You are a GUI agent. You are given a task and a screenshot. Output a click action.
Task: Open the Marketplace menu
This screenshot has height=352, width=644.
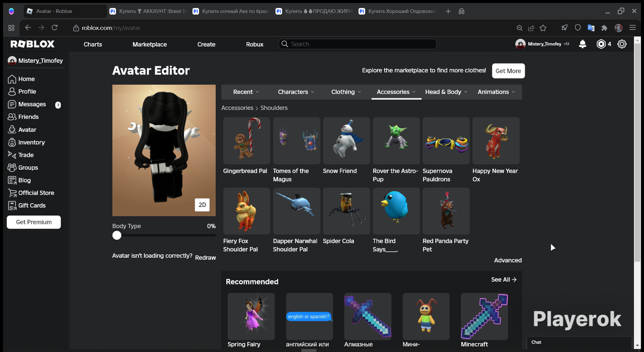150,44
